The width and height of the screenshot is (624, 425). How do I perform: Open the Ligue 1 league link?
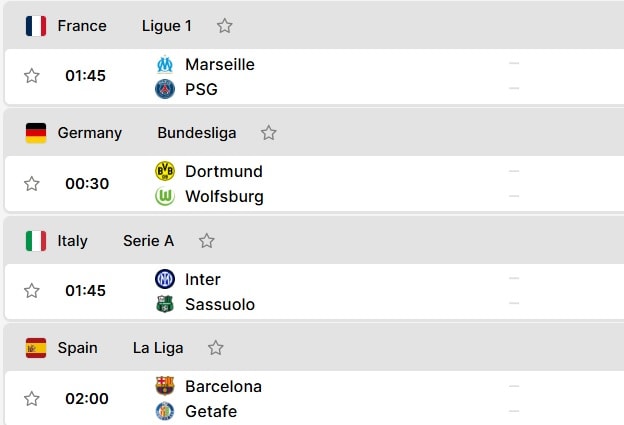pyautogui.click(x=167, y=26)
